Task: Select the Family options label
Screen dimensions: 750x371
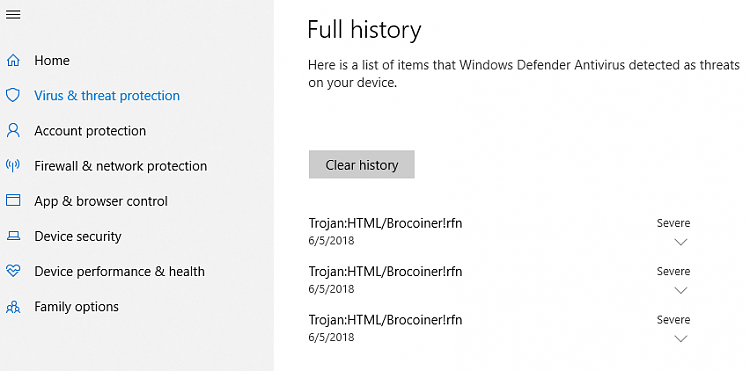Action: pos(77,306)
